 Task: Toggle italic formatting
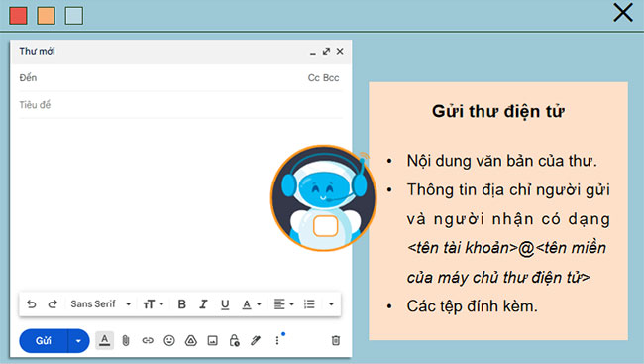click(x=203, y=304)
